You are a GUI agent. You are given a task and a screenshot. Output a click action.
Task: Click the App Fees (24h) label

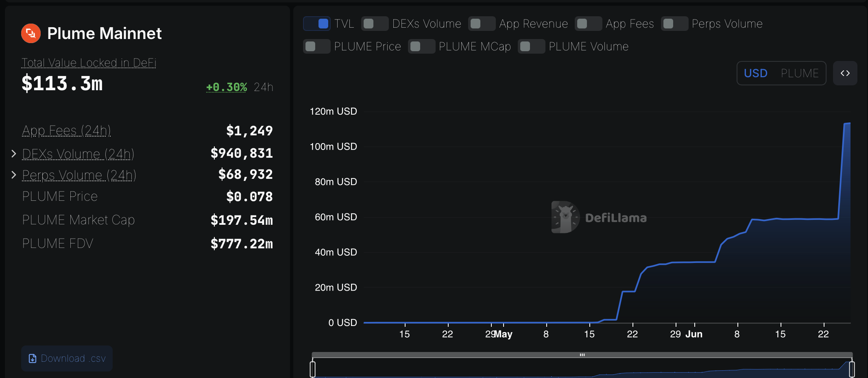[x=66, y=130]
